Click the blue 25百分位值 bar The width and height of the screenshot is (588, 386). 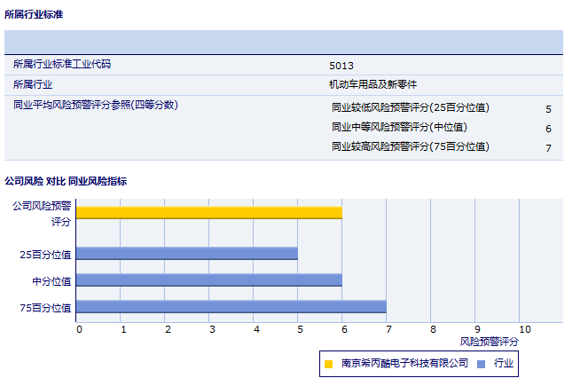pos(186,253)
